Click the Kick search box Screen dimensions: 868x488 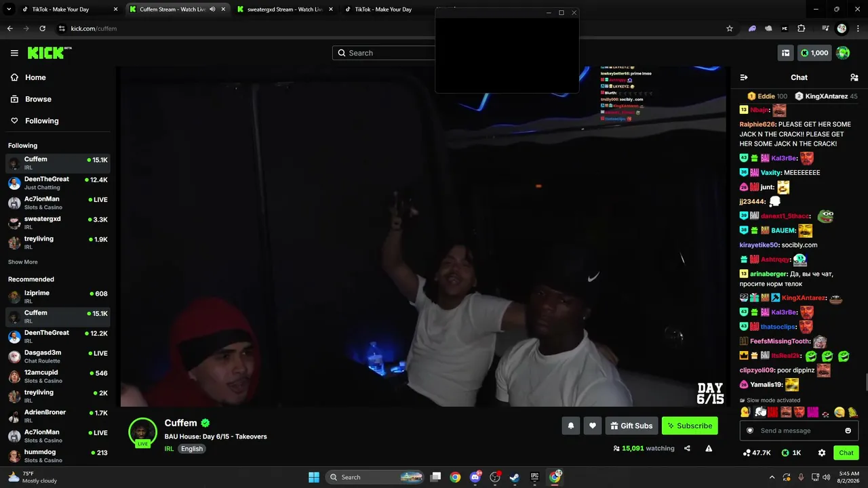click(x=385, y=53)
